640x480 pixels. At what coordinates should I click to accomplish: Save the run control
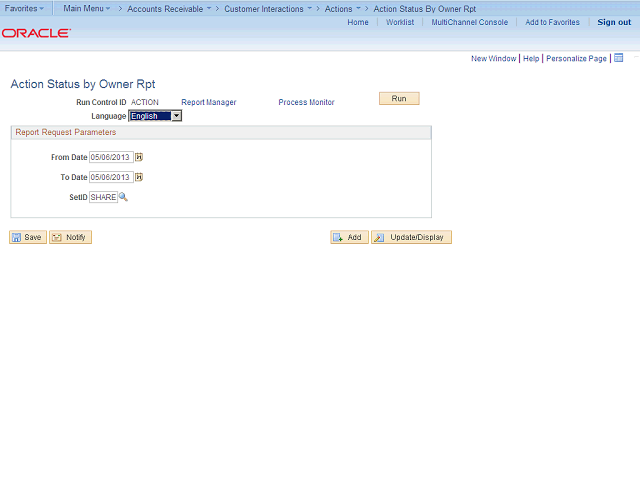tap(28, 237)
